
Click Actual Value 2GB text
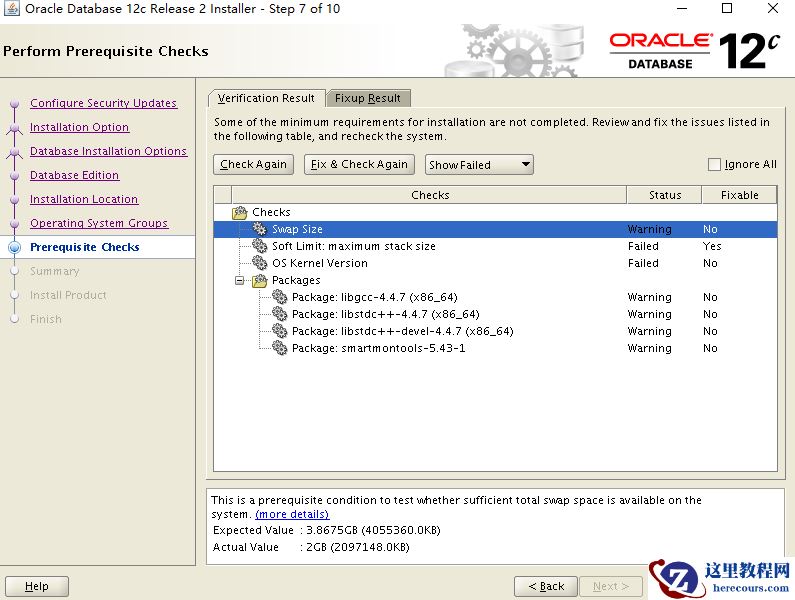click(x=311, y=547)
